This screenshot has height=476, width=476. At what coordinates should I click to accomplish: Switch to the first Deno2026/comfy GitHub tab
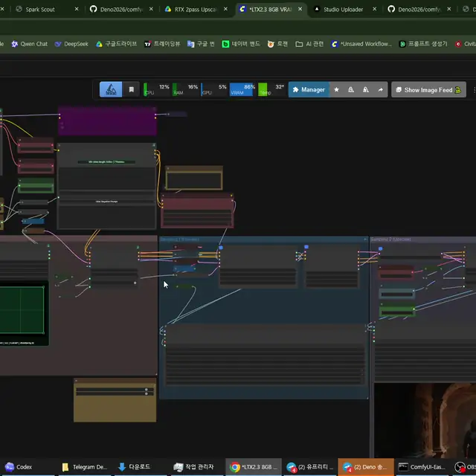(121, 10)
